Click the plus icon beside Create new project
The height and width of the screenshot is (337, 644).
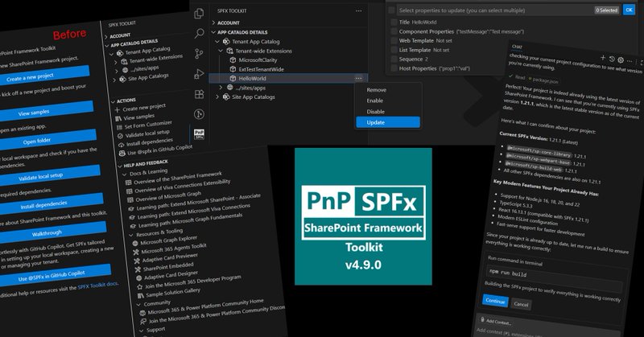click(x=118, y=110)
